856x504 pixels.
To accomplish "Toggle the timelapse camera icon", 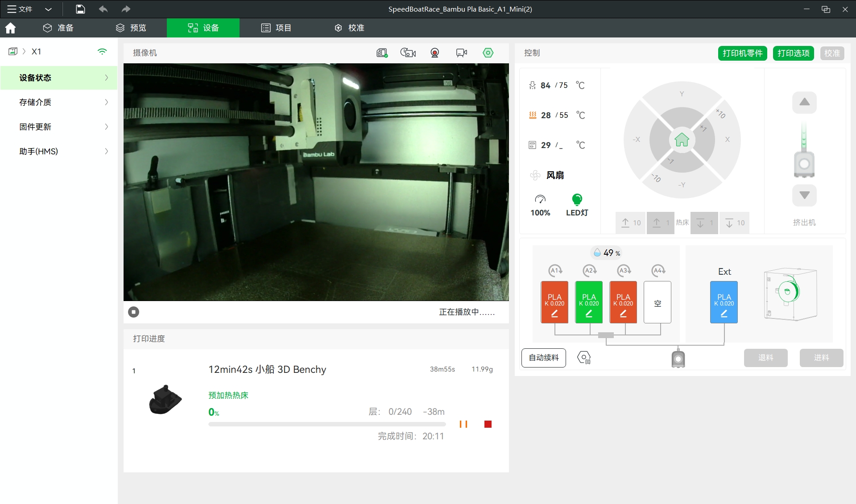I will pyautogui.click(x=408, y=53).
